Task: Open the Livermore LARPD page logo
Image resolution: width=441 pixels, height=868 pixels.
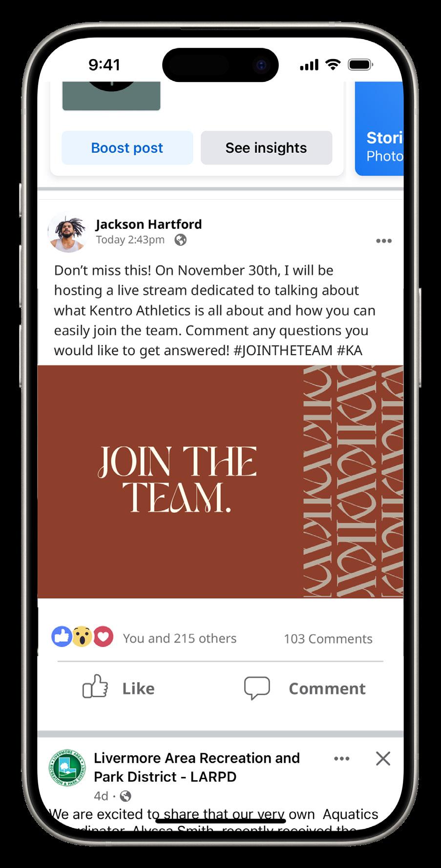Action: click(x=67, y=768)
